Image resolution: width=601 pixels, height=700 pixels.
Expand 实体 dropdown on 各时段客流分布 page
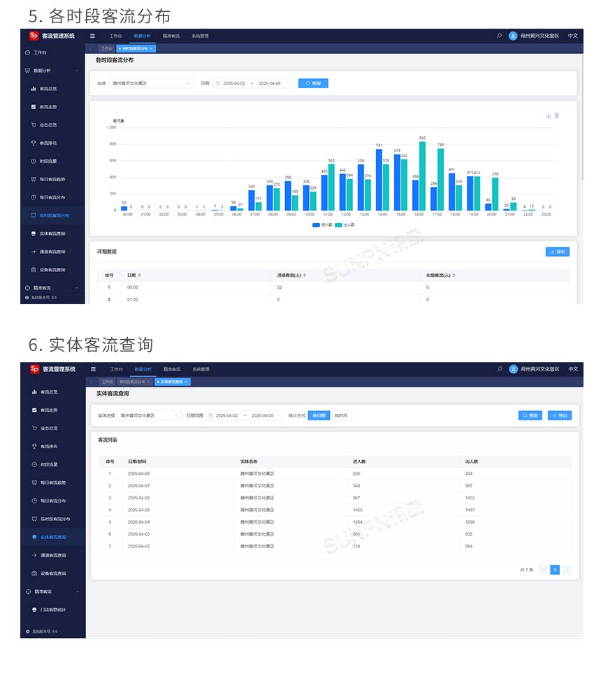(152, 83)
